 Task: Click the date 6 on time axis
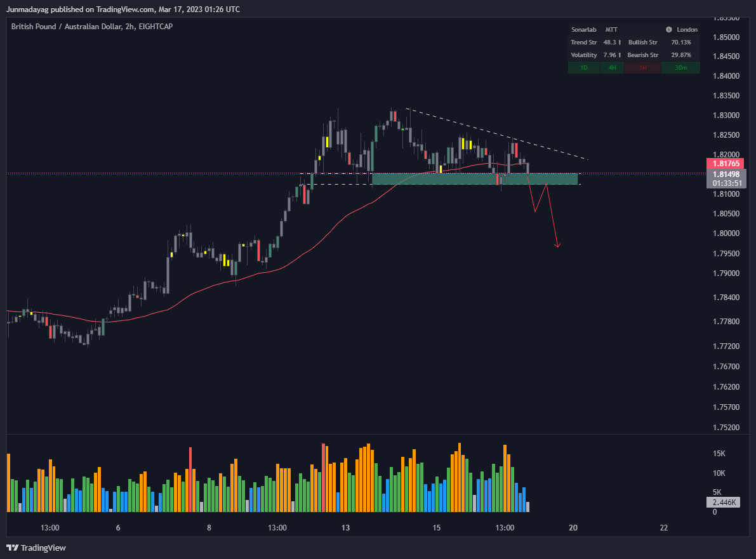118,528
